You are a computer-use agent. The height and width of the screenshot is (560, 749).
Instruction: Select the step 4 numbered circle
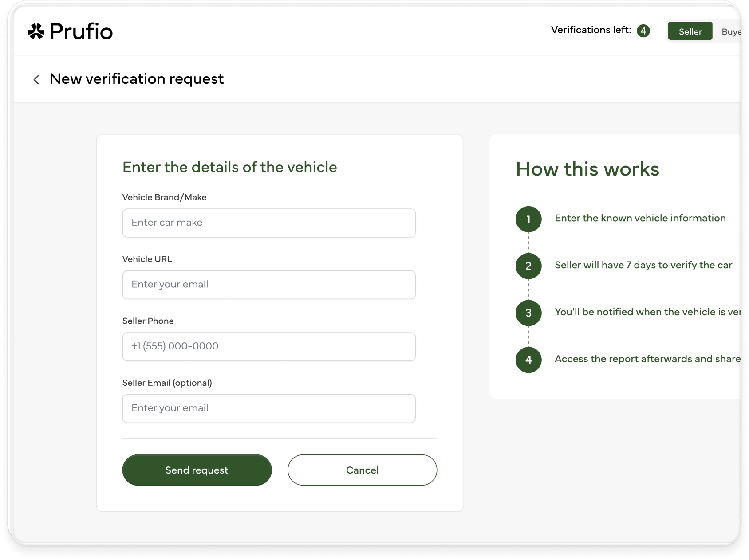(x=528, y=360)
